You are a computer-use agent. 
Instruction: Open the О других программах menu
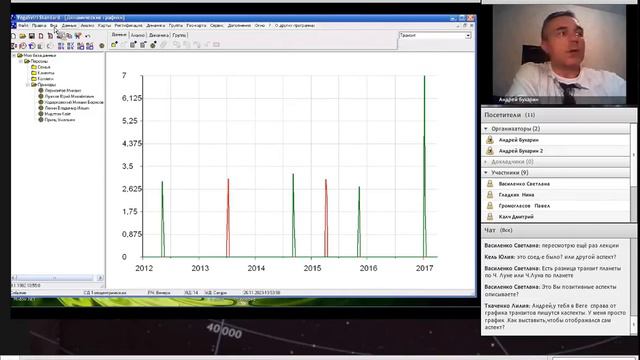click(x=294, y=25)
